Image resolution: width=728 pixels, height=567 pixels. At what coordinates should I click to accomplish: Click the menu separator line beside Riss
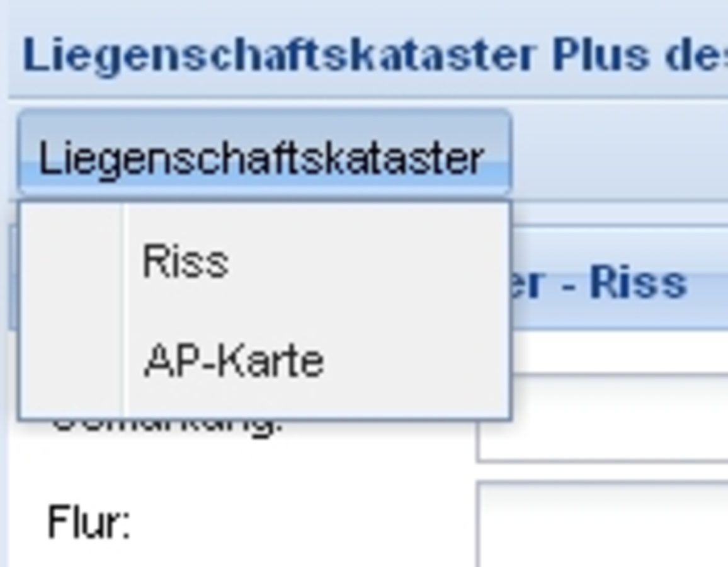(123, 261)
